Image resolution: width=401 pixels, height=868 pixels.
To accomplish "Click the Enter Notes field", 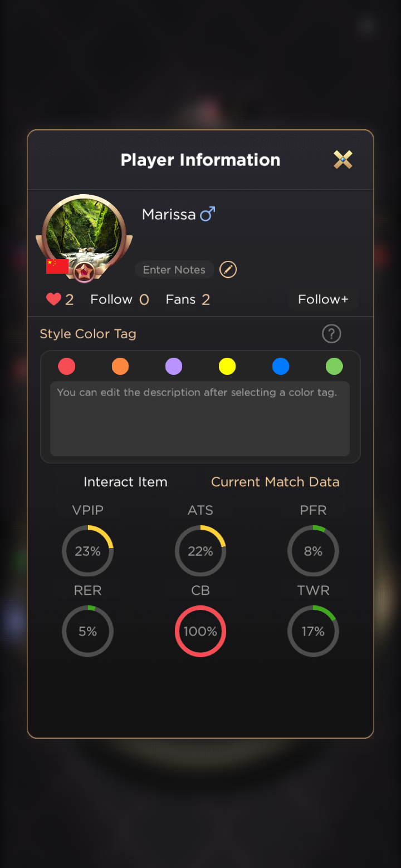I will pos(174,270).
